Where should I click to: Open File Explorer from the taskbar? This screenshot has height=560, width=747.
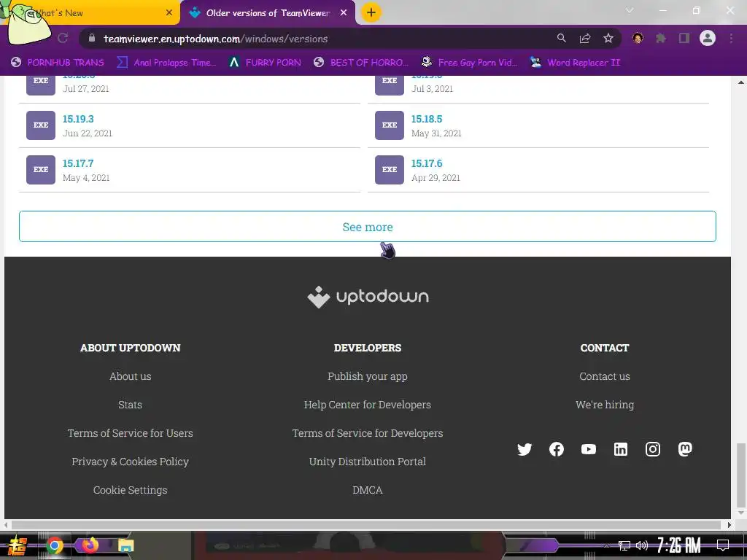tap(125, 545)
